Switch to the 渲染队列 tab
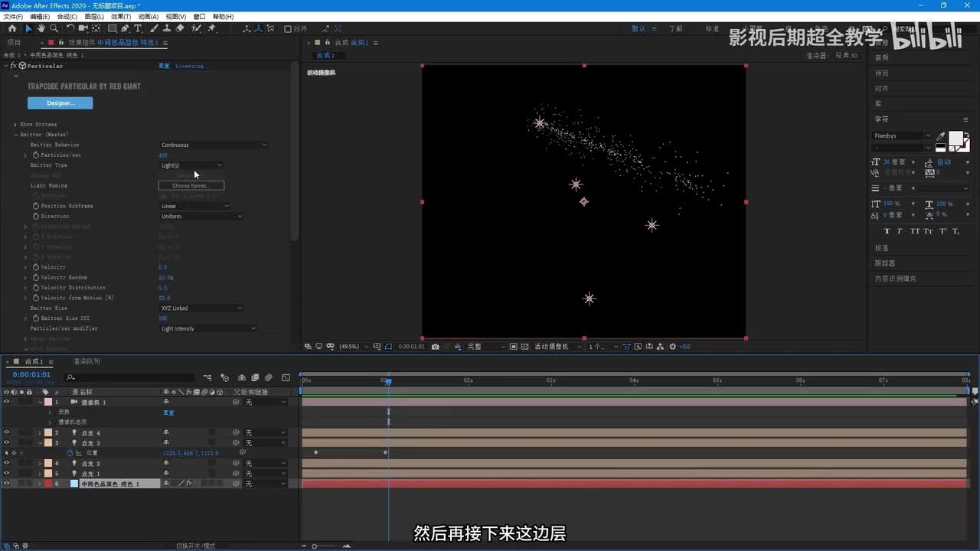 pyautogui.click(x=87, y=361)
